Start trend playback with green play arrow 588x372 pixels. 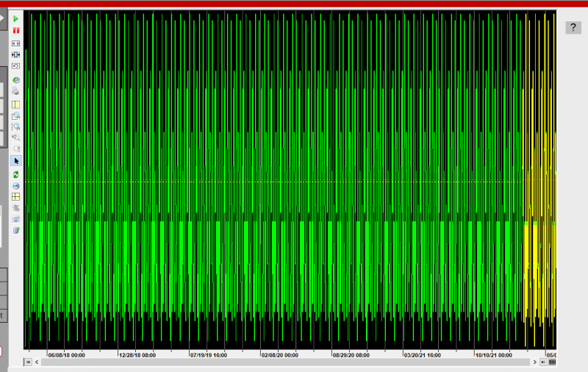coord(15,19)
